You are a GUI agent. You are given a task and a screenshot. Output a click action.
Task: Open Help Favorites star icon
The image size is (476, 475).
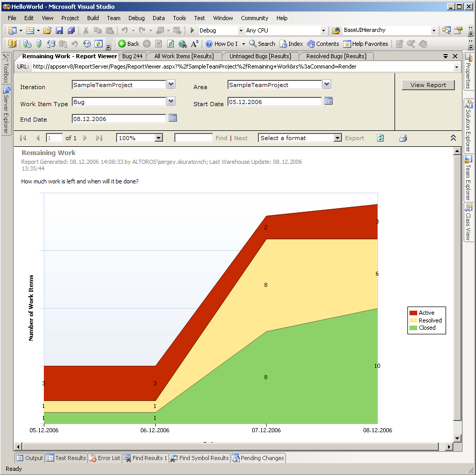(366, 44)
